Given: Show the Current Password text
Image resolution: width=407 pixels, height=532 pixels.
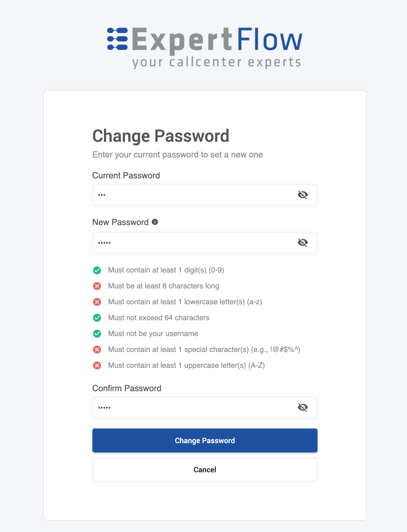Looking at the screenshot, I should [x=303, y=195].
